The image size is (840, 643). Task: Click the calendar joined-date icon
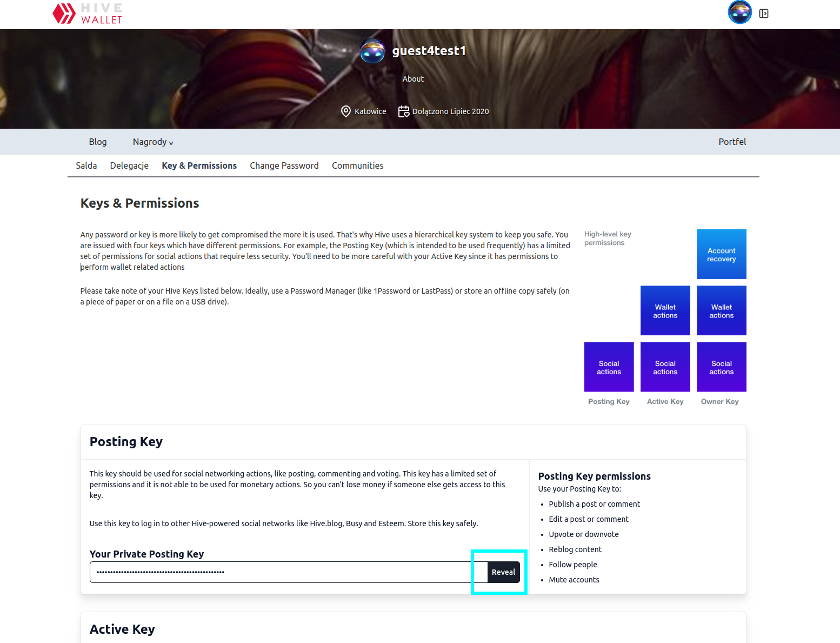coord(404,111)
